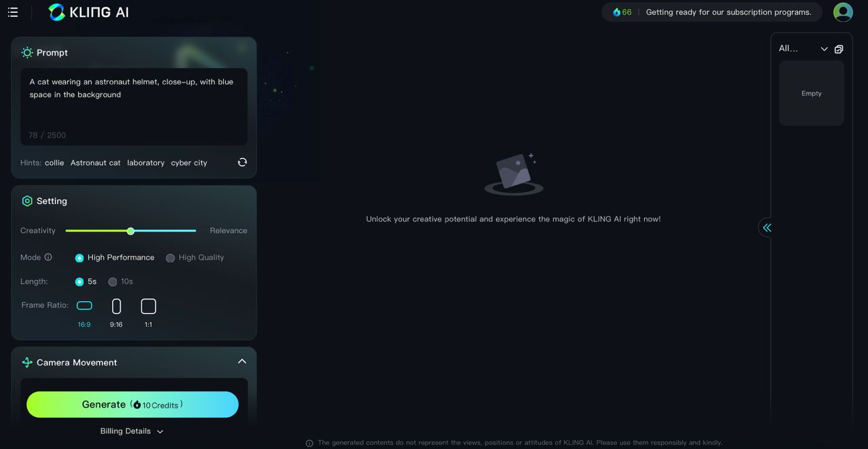Collapse the history panel with double-arrow icon
868x449 pixels.
(767, 228)
